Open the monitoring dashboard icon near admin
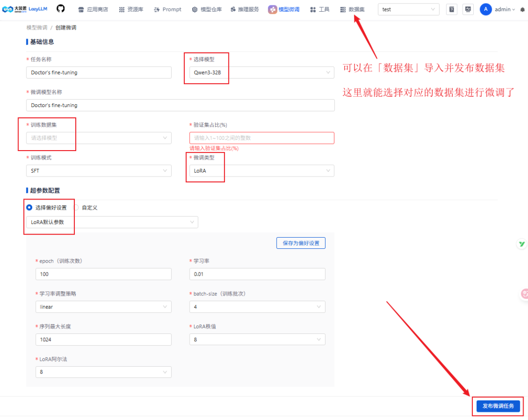Image resolution: width=528 pixels, height=420 pixels. (468, 9)
